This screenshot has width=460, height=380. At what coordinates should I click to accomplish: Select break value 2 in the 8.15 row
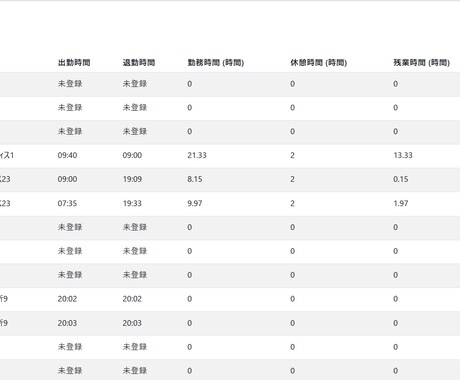[292, 179]
